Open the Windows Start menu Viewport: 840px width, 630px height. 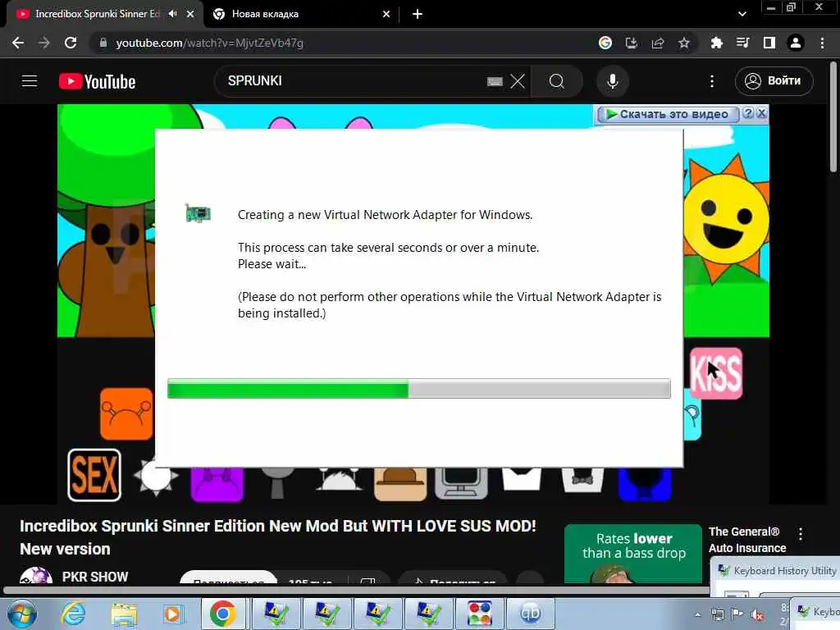(21, 614)
